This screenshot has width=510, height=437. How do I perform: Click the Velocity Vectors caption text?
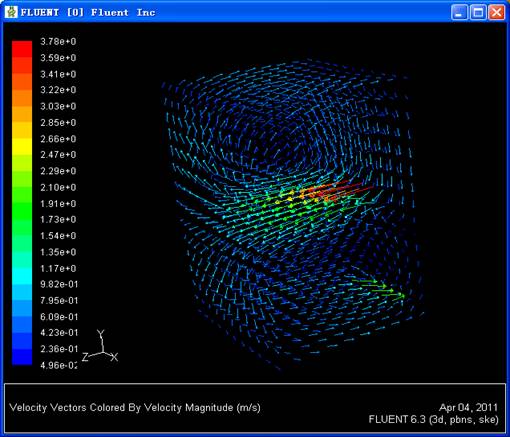click(135, 407)
